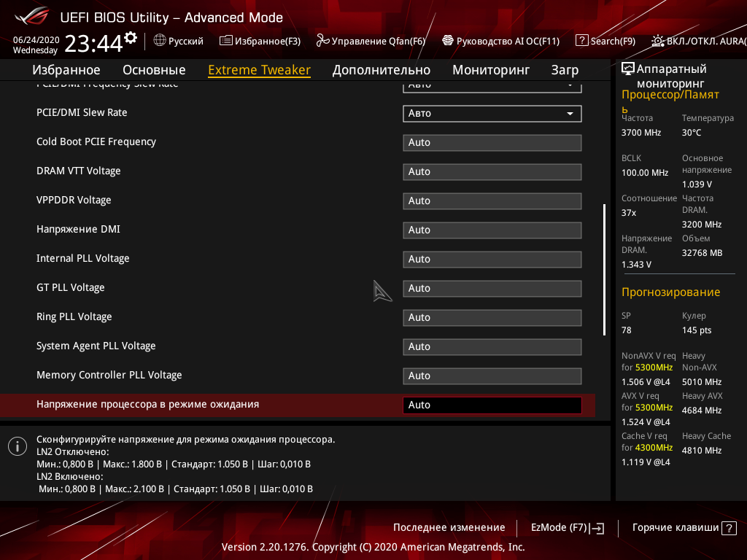
Task: Change language via Русский button
Action: pyautogui.click(x=179, y=41)
